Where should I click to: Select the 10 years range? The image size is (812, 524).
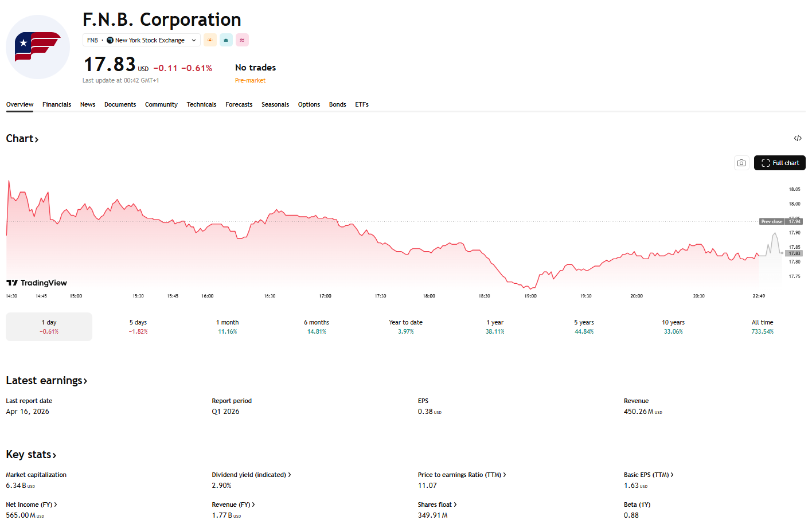(673, 327)
